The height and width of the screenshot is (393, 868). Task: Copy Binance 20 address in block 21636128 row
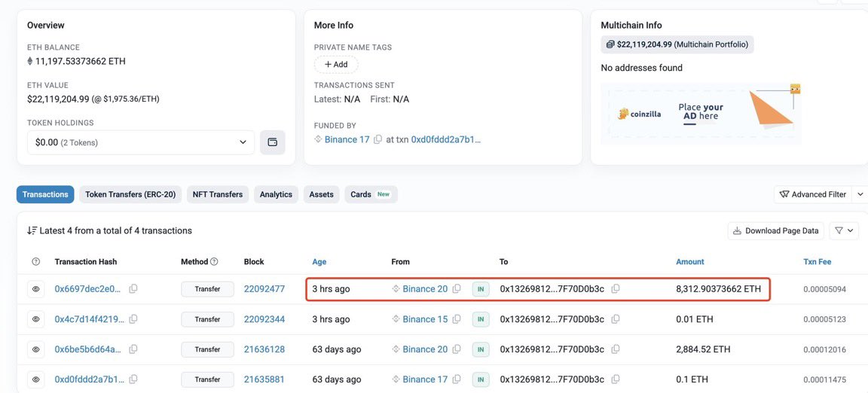(x=457, y=349)
